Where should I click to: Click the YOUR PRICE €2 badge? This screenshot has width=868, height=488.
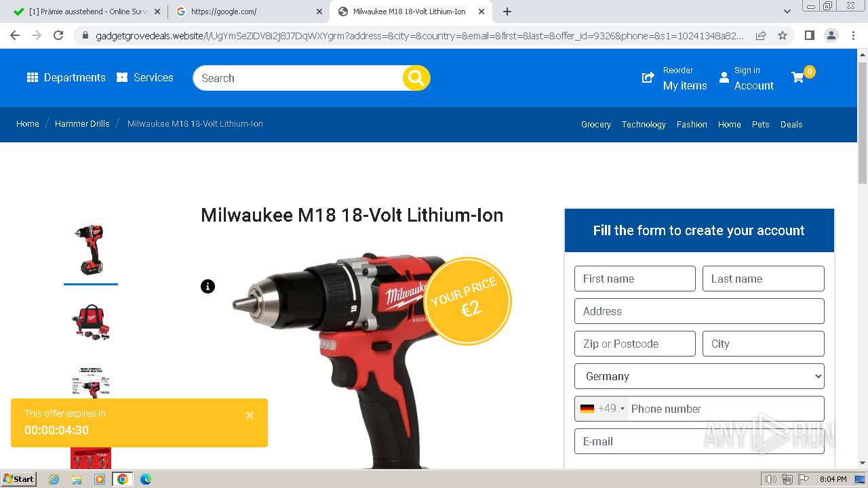pyautogui.click(x=467, y=300)
